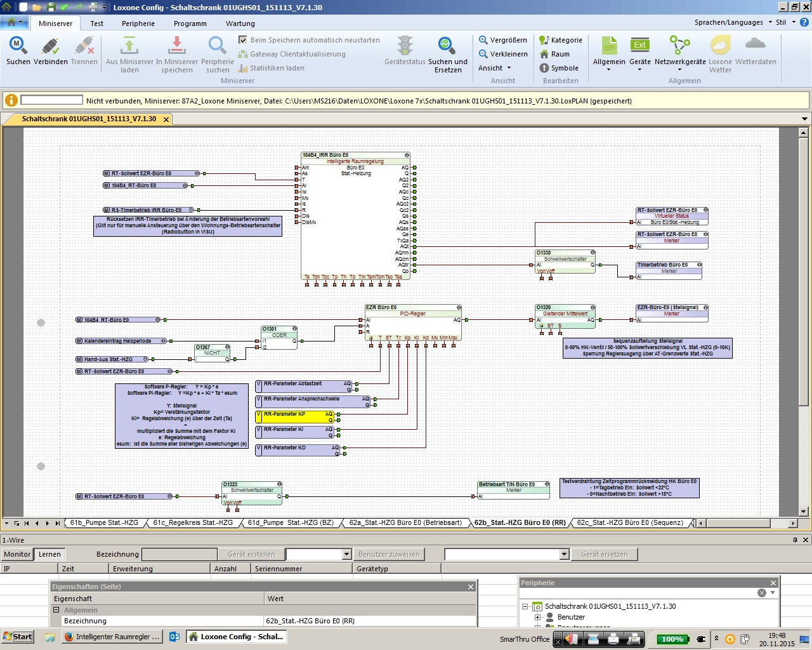This screenshot has width=812, height=650.
Task: Enable Beim Speichern automatisch neustarten
Action: tap(243, 40)
